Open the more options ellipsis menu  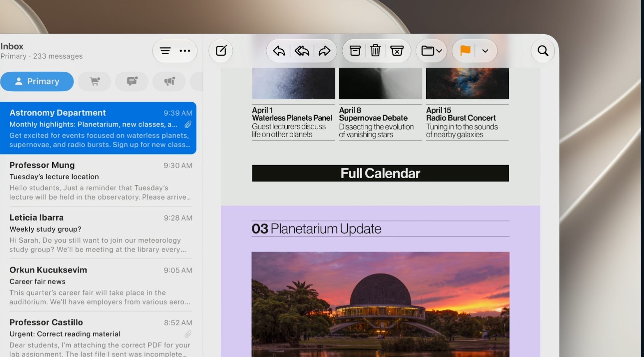[x=185, y=51]
